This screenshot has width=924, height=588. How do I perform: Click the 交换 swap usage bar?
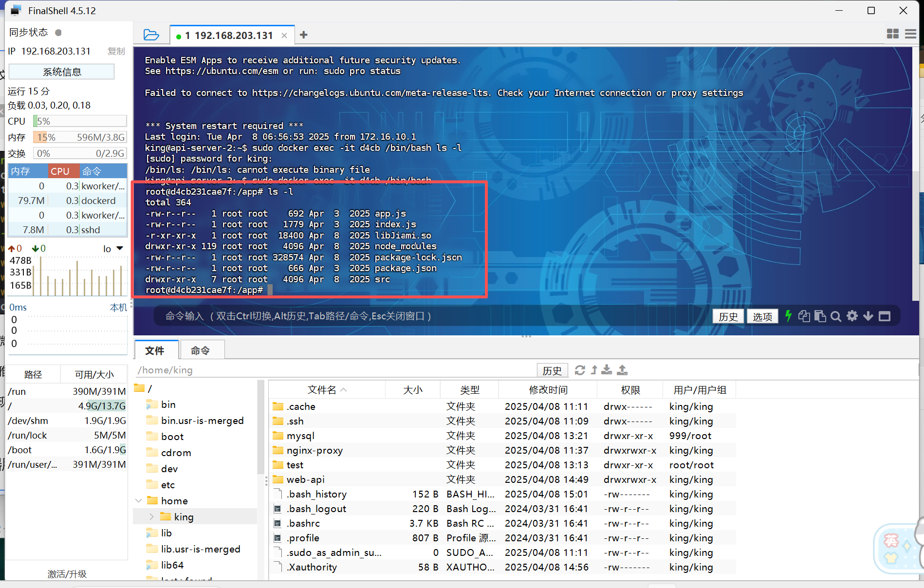click(80, 153)
